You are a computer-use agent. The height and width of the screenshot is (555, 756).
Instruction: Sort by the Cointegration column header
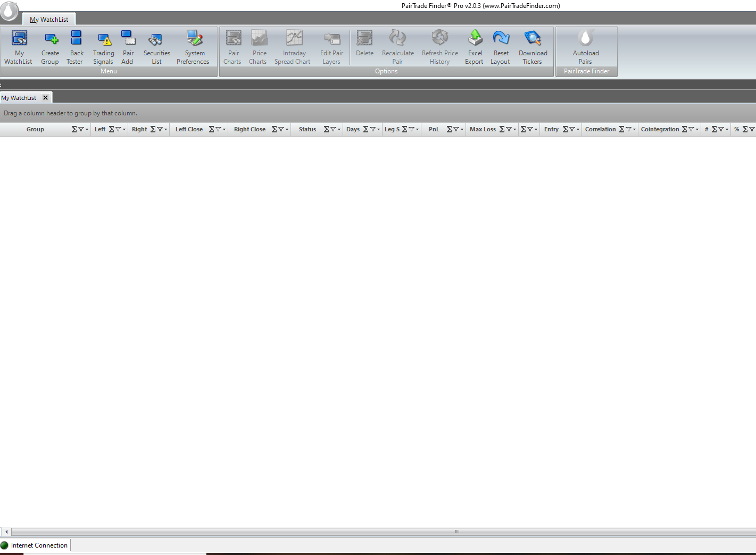[660, 129]
